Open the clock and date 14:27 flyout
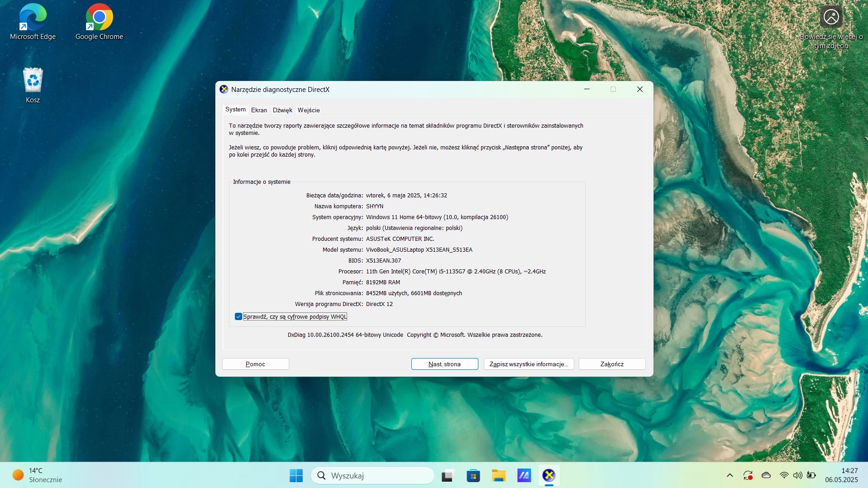Viewport: 868px width, 488px height. pyautogui.click(x=841, y=475)
